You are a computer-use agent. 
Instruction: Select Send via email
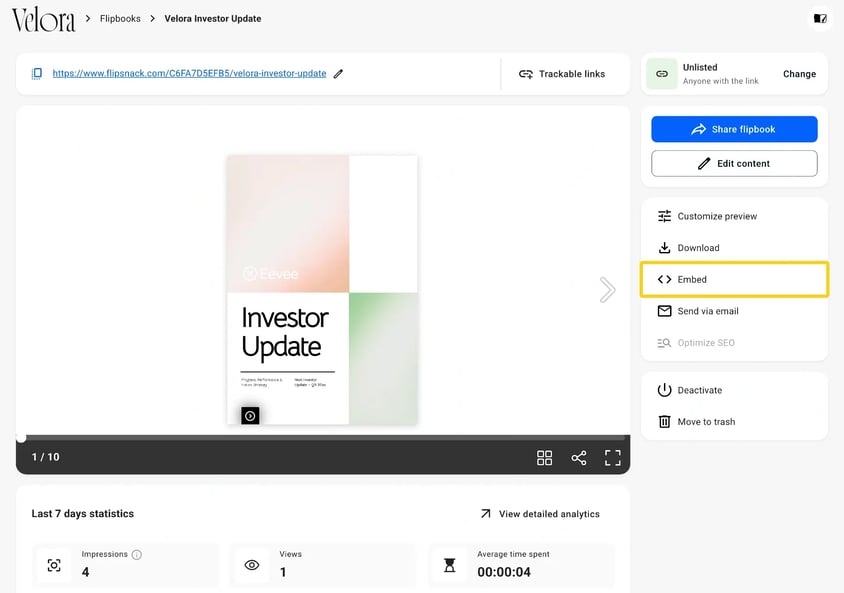734,311
